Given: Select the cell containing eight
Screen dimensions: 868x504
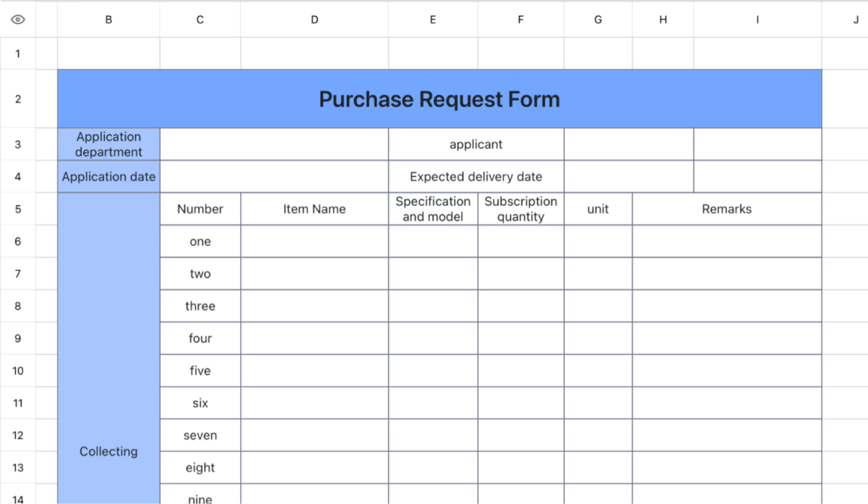Looking at the screenshot, I should [200, 467].
